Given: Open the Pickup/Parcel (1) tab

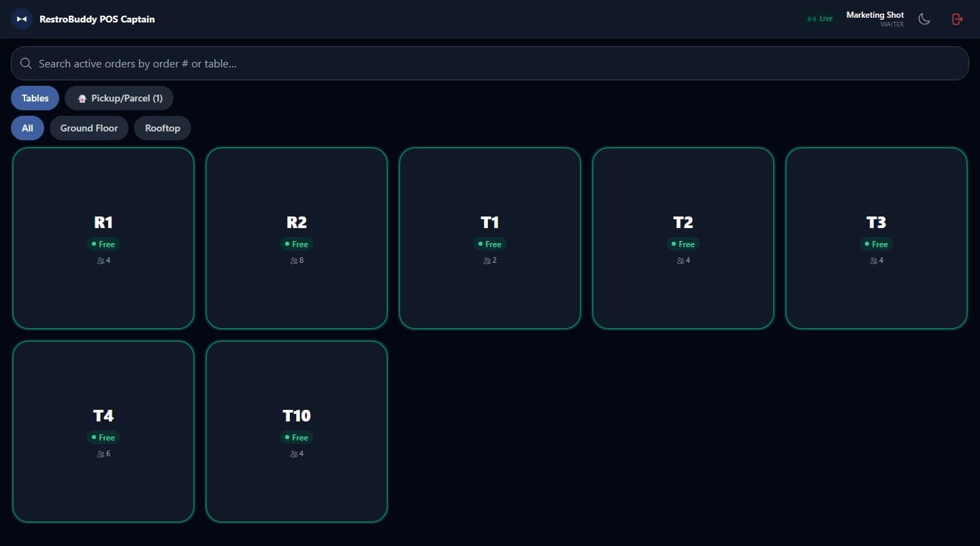Looking at the screenshot, I should point(119,98).
